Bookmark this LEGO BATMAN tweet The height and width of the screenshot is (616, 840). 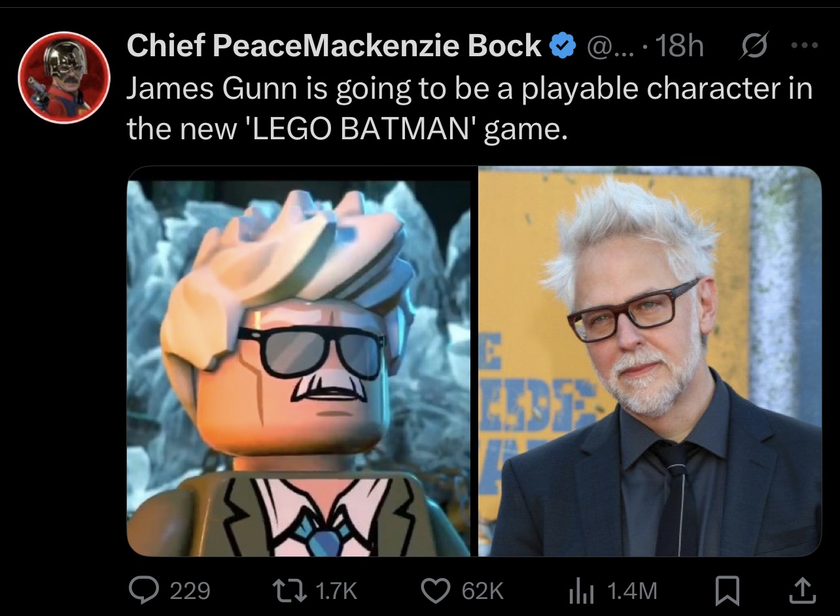point(726,590)
